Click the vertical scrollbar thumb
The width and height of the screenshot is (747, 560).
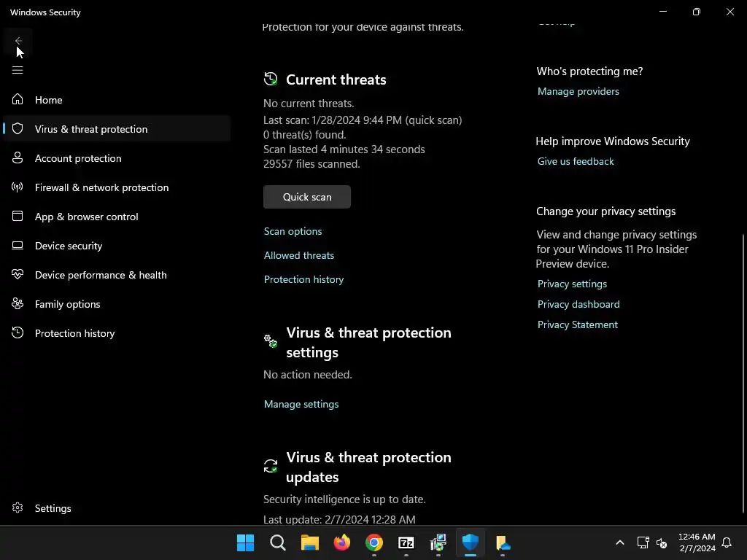[x=743, y=374]
